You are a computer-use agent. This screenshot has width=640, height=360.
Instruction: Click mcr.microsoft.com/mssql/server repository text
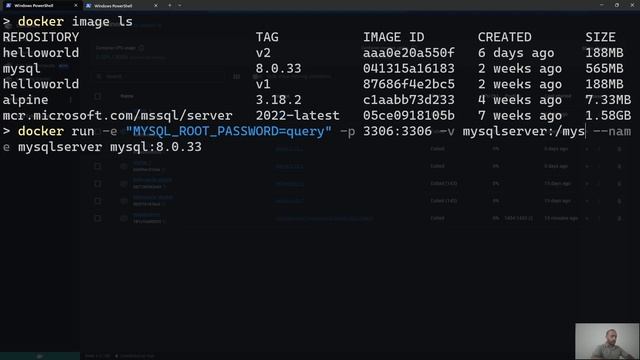[x=118, y=116]
